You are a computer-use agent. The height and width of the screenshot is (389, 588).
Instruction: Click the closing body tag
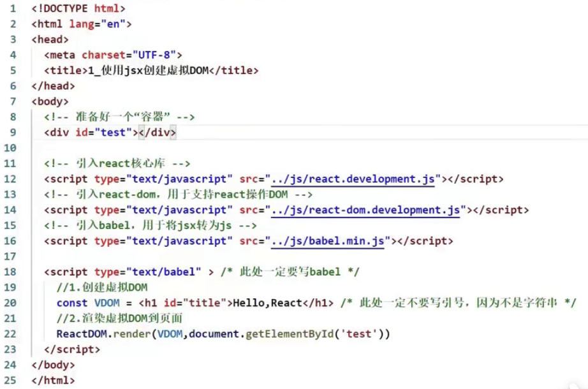click(53, 365)
